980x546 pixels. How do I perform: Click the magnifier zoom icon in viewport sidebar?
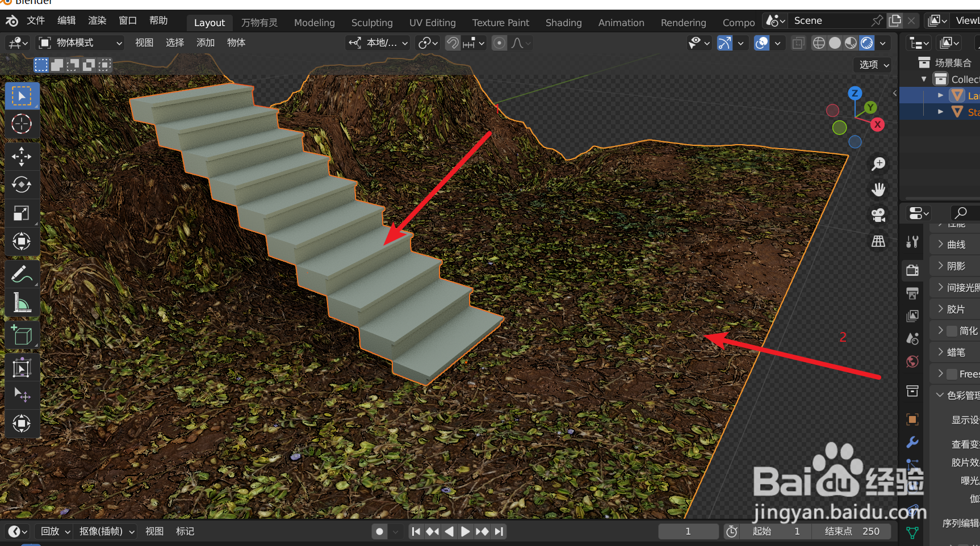(x=878, y=164)
